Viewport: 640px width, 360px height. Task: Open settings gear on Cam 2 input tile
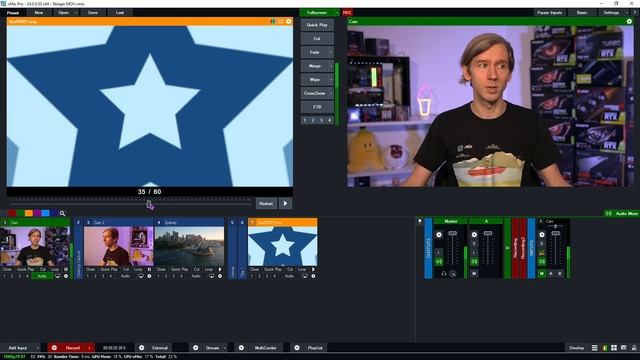pyautogui.click(x=149, y=276)
